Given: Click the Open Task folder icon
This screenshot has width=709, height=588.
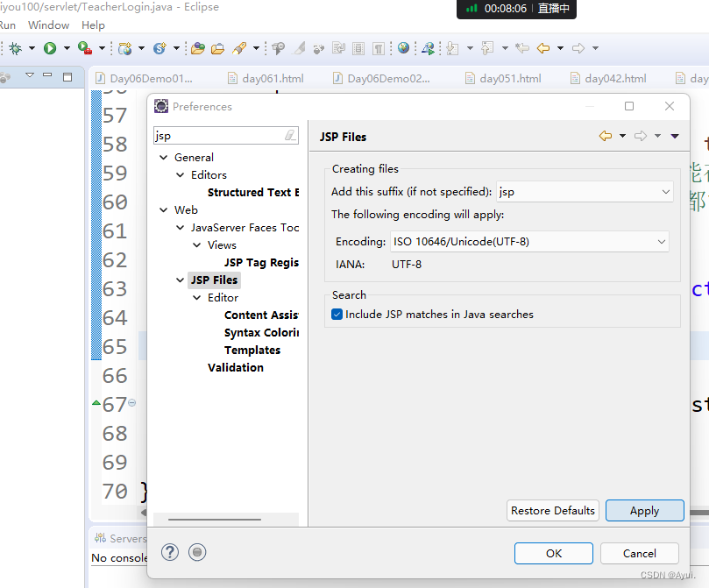Looking at the screenshot, I should coord(217,48).
